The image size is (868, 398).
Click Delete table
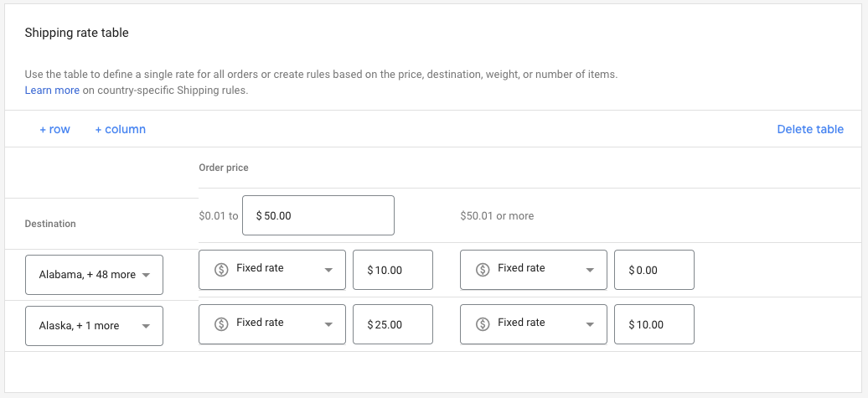809,129
